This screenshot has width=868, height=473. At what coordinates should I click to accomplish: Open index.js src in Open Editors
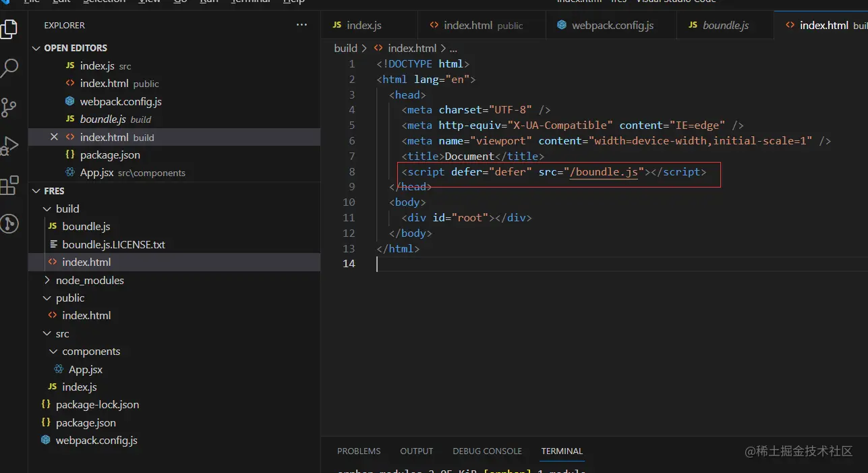[x=174, y=65]
